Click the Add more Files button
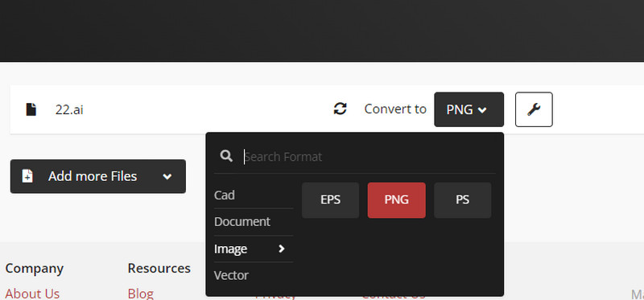Screen dimensions: 644x300 (x=98, y=176)
